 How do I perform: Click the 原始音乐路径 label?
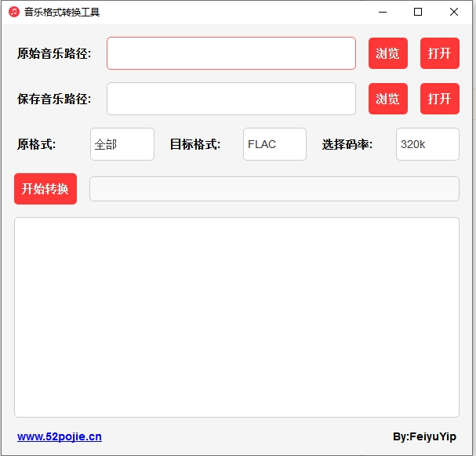click(54, 54)
